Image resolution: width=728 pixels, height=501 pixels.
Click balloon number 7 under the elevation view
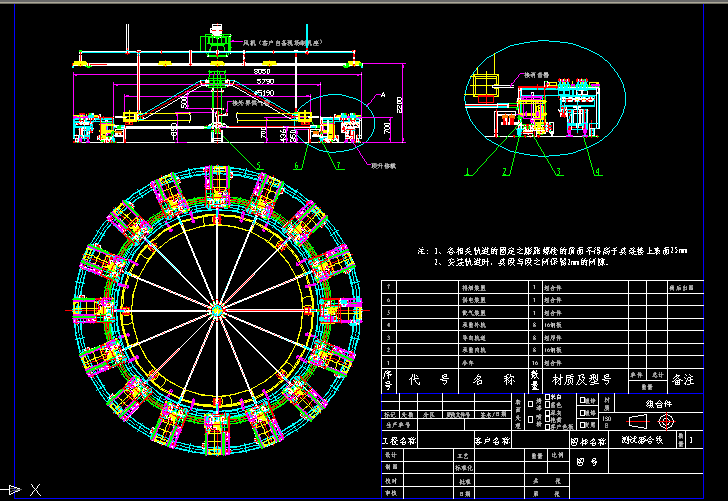point(338,164)
